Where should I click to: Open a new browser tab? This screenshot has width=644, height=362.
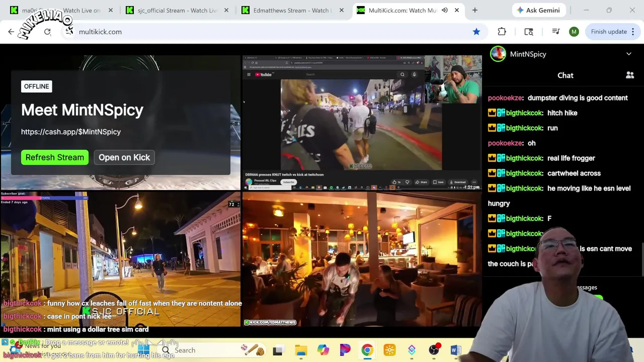[474, 10]
